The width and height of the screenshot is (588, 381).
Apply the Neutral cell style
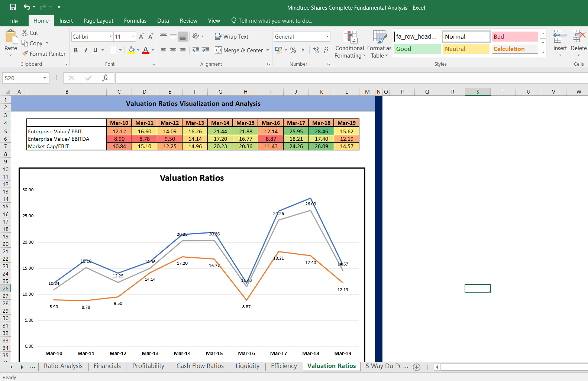click(466, 49)
